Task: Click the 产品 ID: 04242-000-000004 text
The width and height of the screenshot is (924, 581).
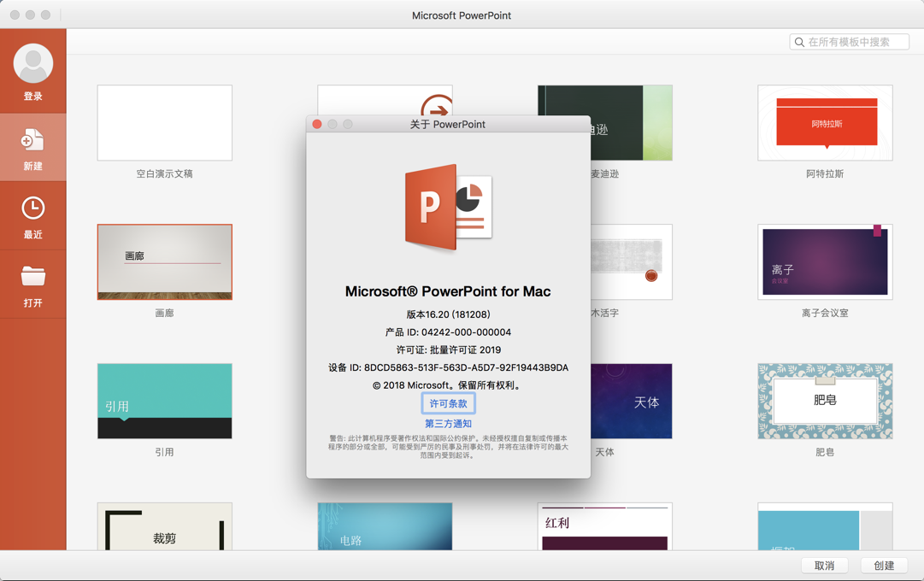Action: click(x=449, y=332)
